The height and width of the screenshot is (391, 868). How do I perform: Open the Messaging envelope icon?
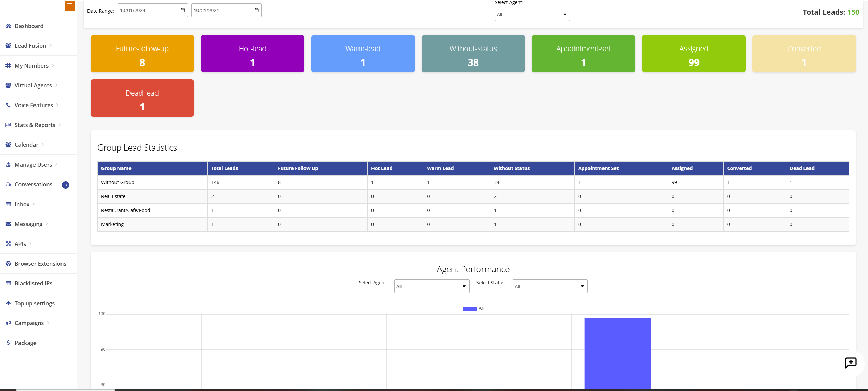(x=8, y=224)
